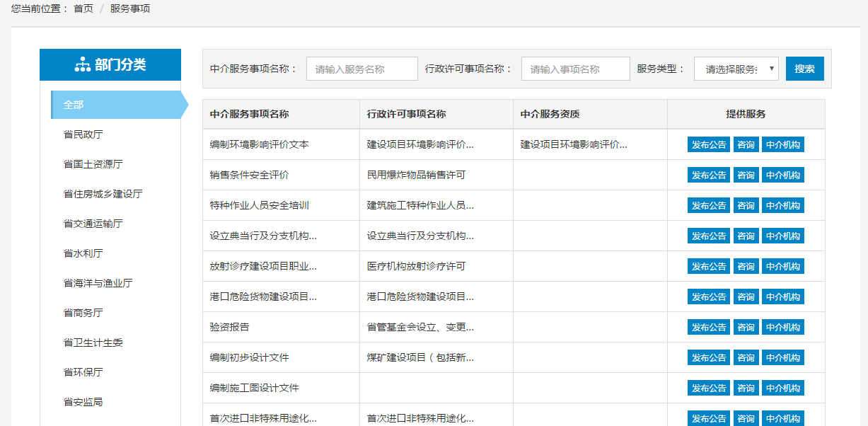Open 验资报告 service item

(x=229, y=328)
